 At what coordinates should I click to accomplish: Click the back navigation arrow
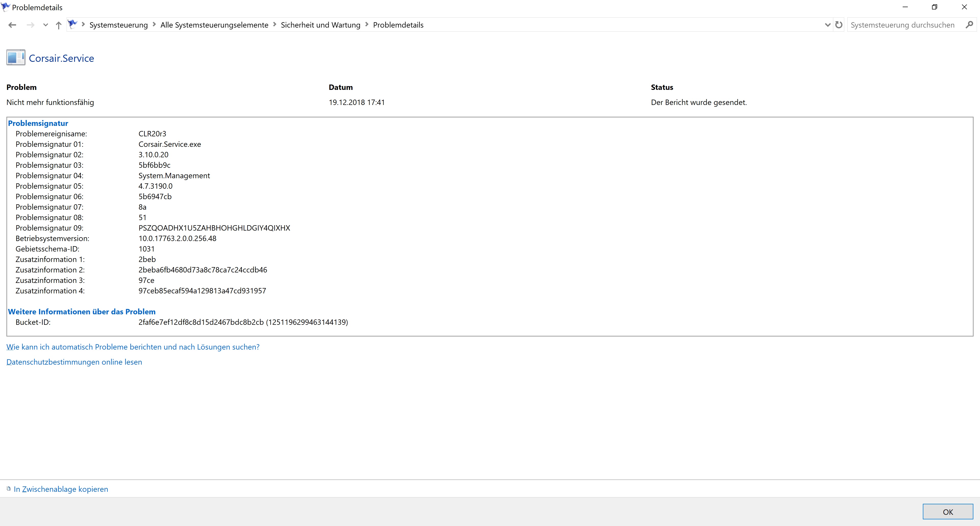pyautogui.click(x=12, y=25)
